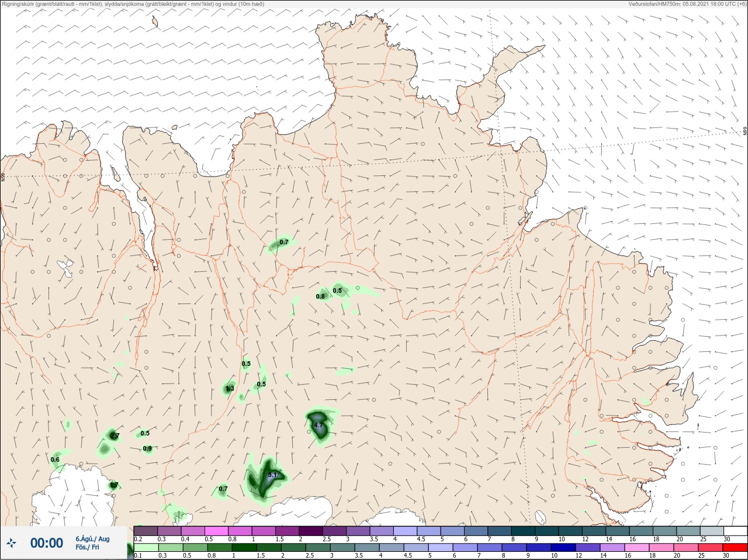
Task: Click the 5.1 precipitation value on the map
Action: [272, 475]
